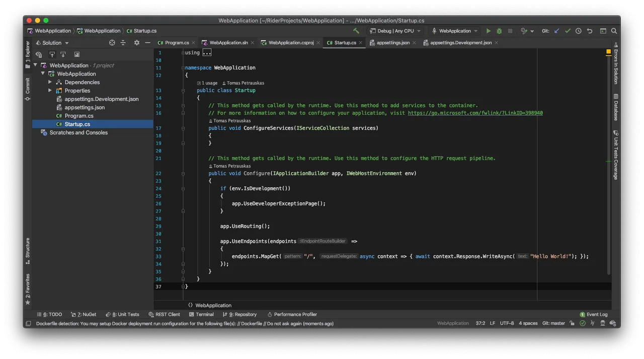644x359 pixels.
Task: Open the go.microsoft.com fwlink URL
Action: click(475, 113)
